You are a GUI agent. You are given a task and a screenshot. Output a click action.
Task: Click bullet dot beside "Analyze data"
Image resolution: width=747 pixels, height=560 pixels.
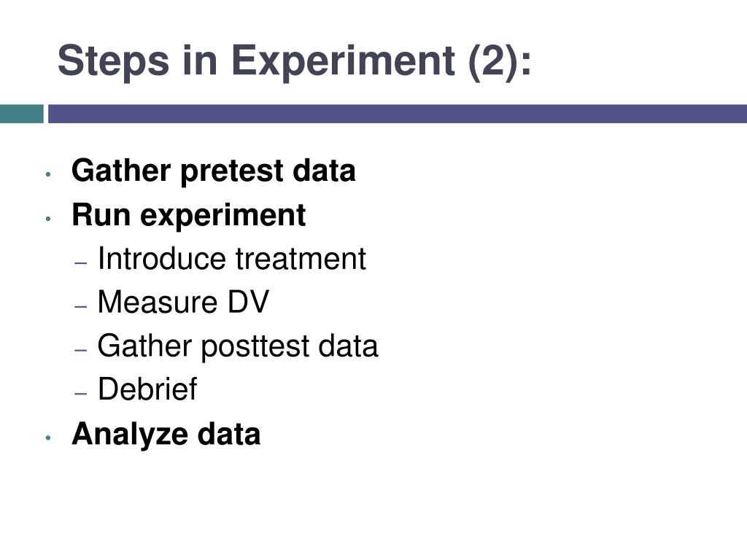(x=48, y=437)
